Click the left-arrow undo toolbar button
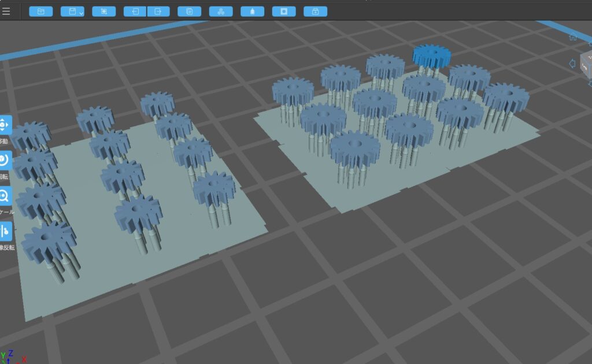 click(x=135, y=12)
